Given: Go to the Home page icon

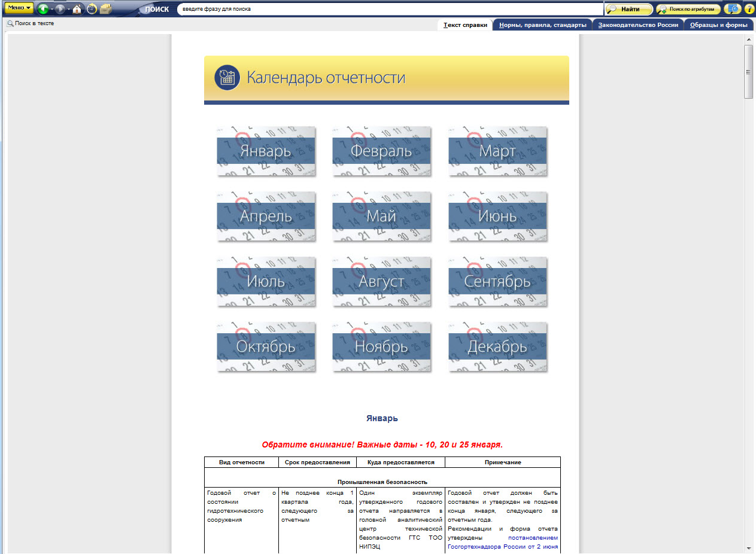Looking at the screenshot, I should (77, 9).
